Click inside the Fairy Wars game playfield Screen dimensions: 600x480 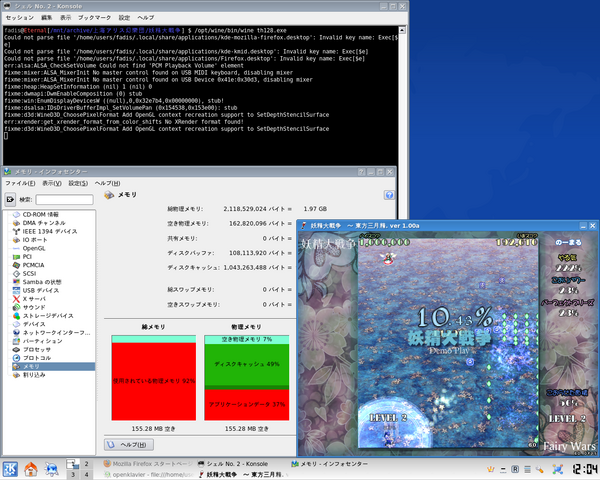pyautogui.click(x=448, y=343)
